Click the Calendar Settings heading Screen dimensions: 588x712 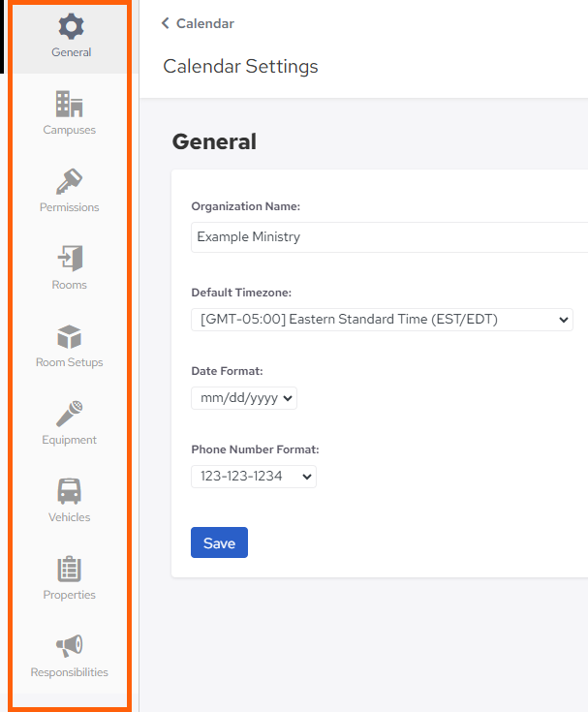[240, 66]
